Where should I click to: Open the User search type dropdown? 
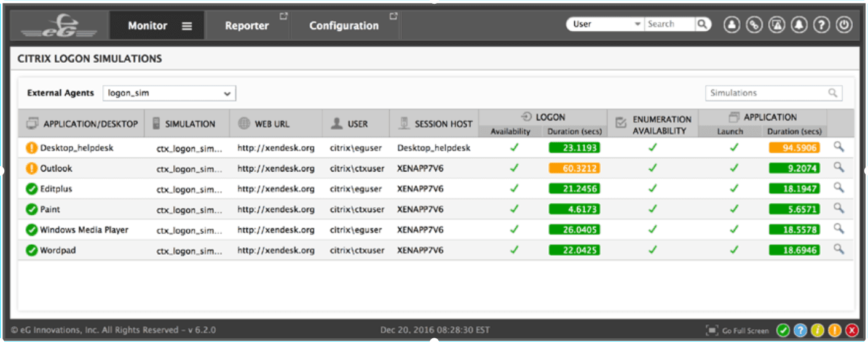(x=606, y=24)
